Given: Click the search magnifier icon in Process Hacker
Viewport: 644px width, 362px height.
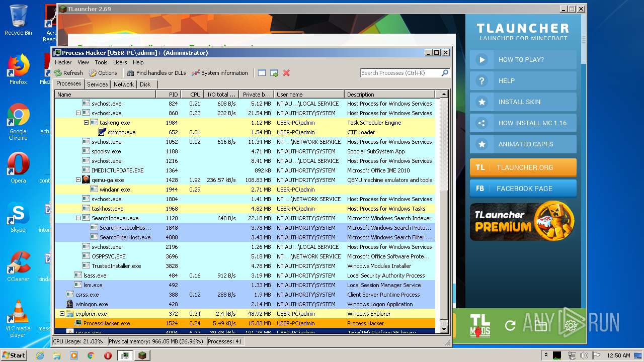Looking at the screenshot, I should pos(445,73).
